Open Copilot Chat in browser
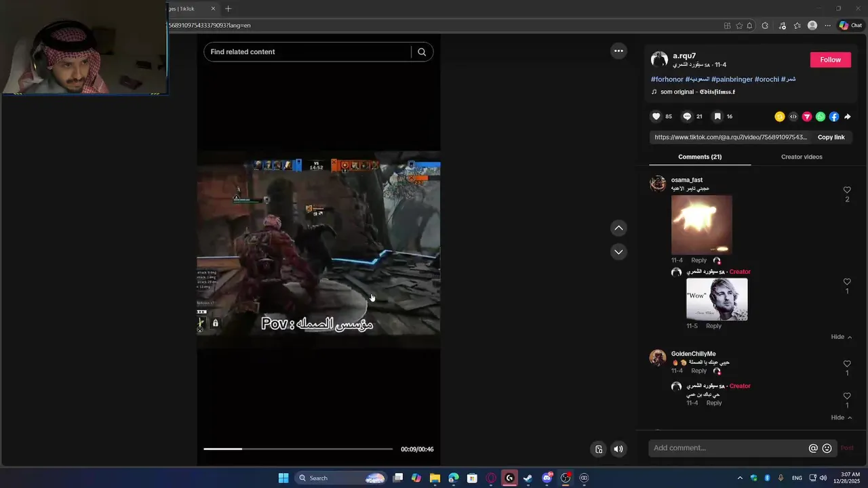 850,26
